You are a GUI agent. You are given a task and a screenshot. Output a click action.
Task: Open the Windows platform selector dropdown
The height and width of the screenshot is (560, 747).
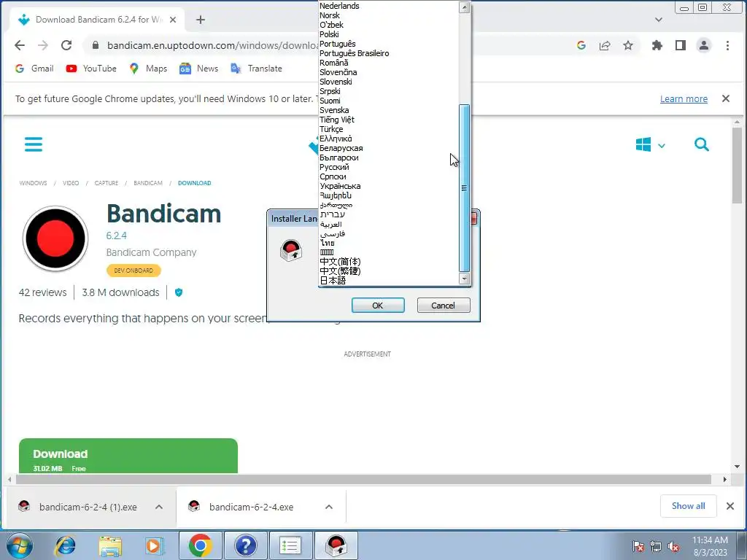click(x=650, y=145)
